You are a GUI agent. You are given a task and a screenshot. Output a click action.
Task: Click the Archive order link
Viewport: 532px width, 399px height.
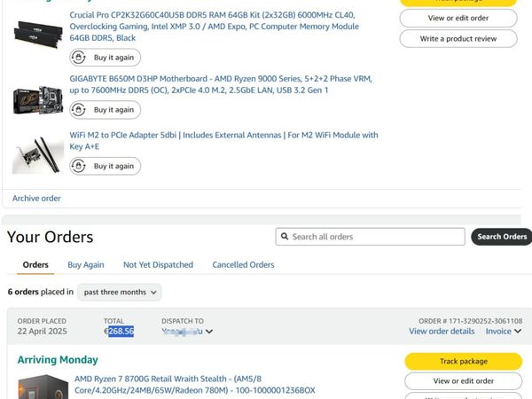[x=36, y=198]
